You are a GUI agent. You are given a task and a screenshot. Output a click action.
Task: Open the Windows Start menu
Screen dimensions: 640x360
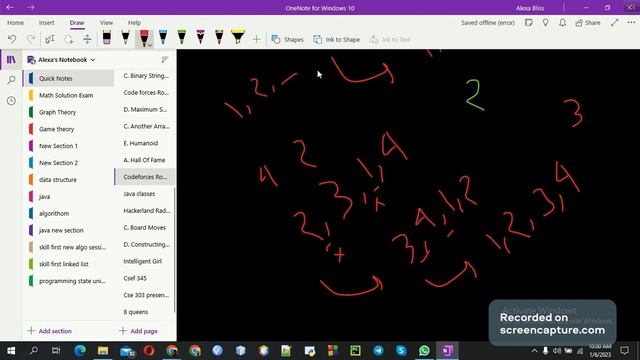tap(11, 351)
